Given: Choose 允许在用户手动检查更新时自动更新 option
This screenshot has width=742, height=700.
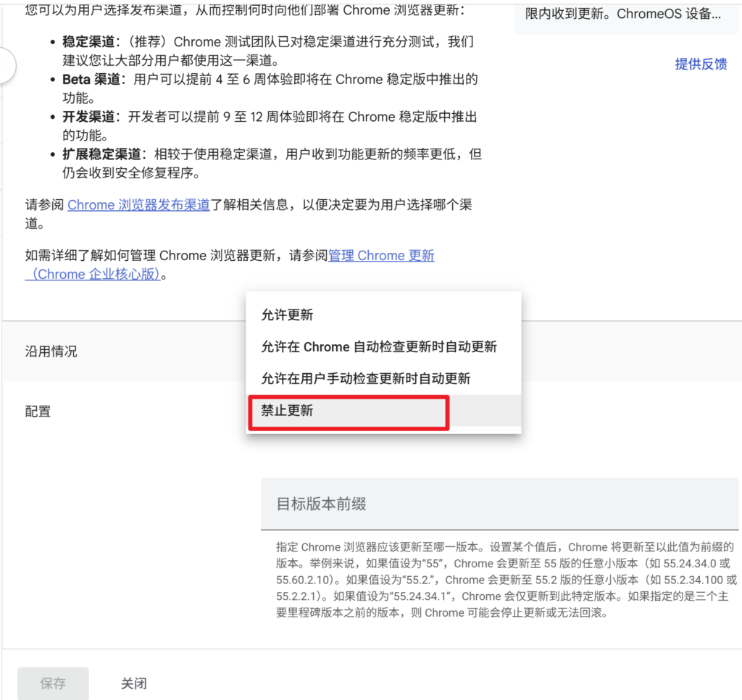Looking at the screenshot, I should point(365,378).
